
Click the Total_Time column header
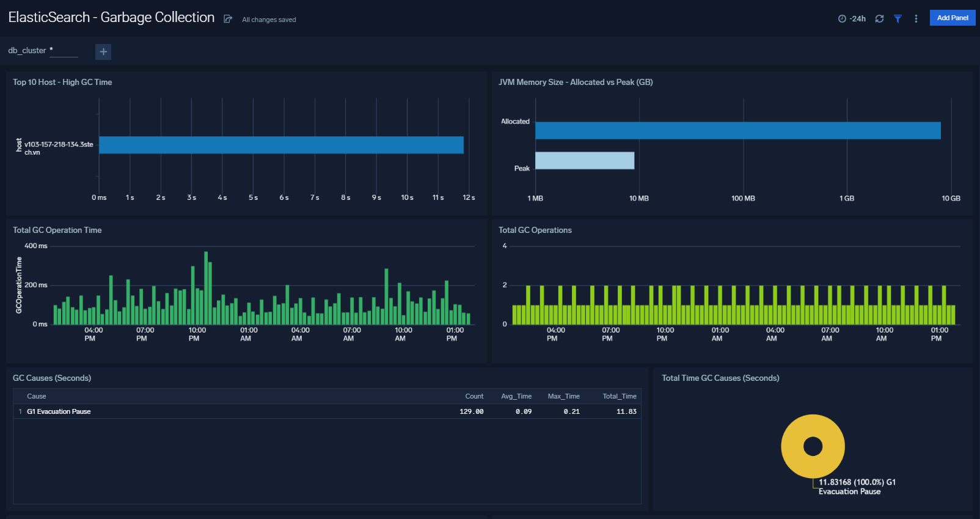pyautogui.click(x=619, y=396)
